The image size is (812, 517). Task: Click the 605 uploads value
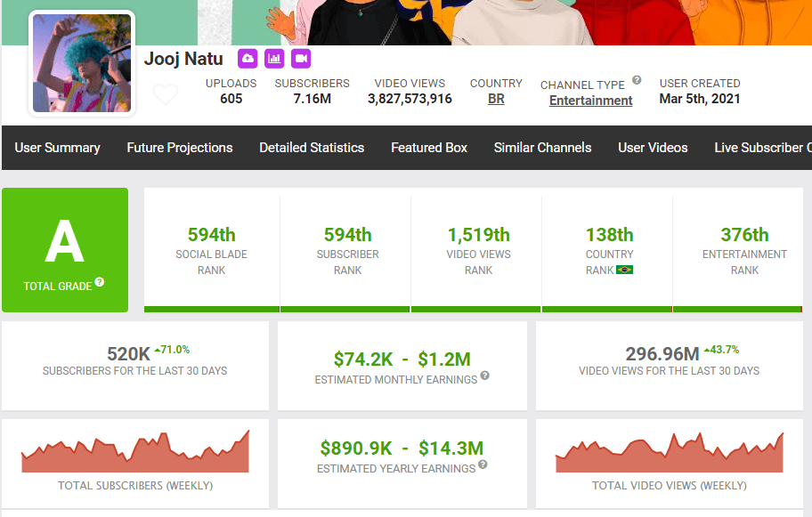[231, 99]
